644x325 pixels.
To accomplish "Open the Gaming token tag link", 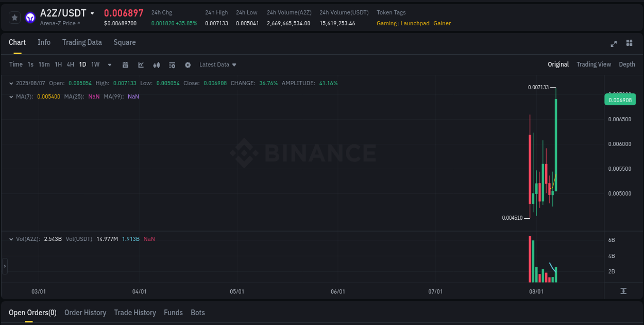I will (x=386, y=23).
